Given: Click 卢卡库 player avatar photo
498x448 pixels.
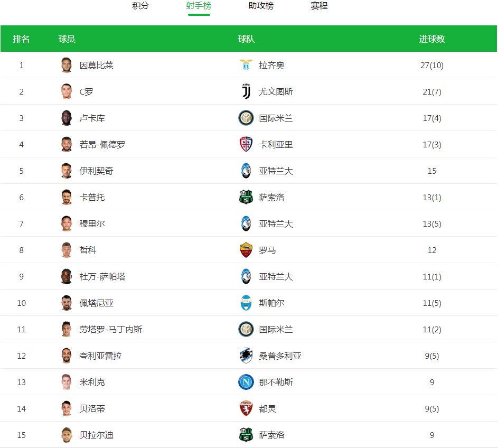Looking at the screenshot, I should pos(66,118).
